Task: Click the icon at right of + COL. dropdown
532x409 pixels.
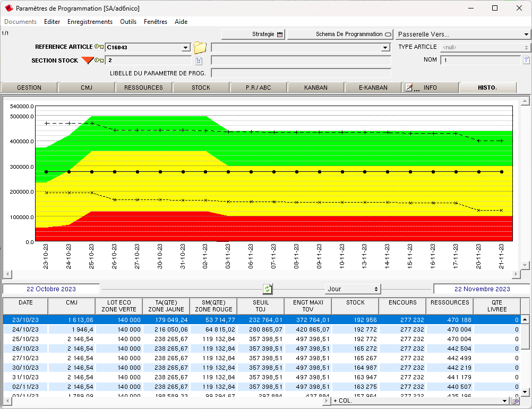Action: pyautogui.click(x=514, y=401)
